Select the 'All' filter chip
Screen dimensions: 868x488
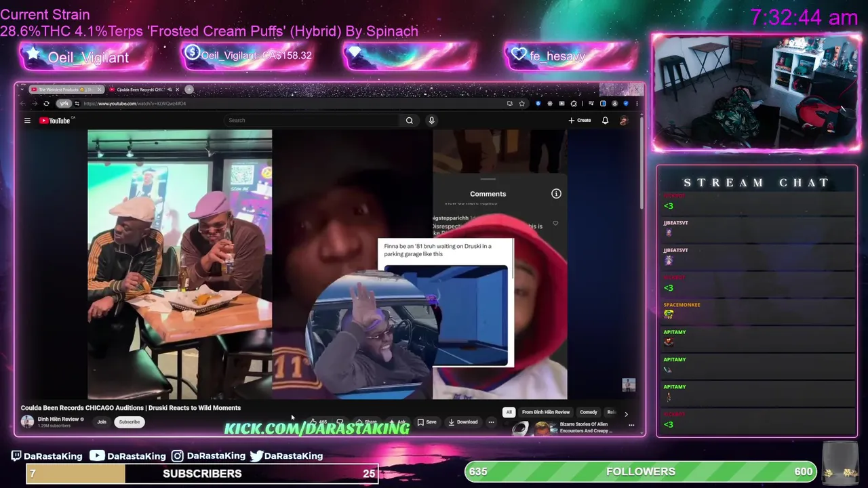point(509,412)
